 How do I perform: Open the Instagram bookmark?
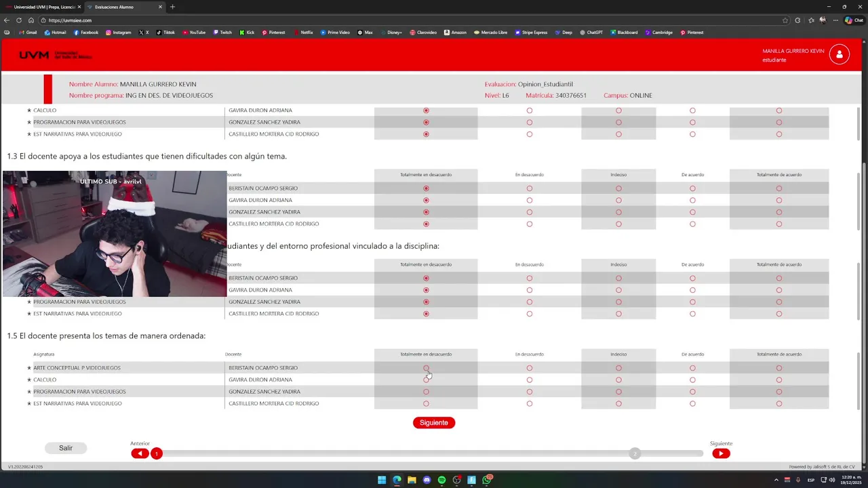[118, 33]
